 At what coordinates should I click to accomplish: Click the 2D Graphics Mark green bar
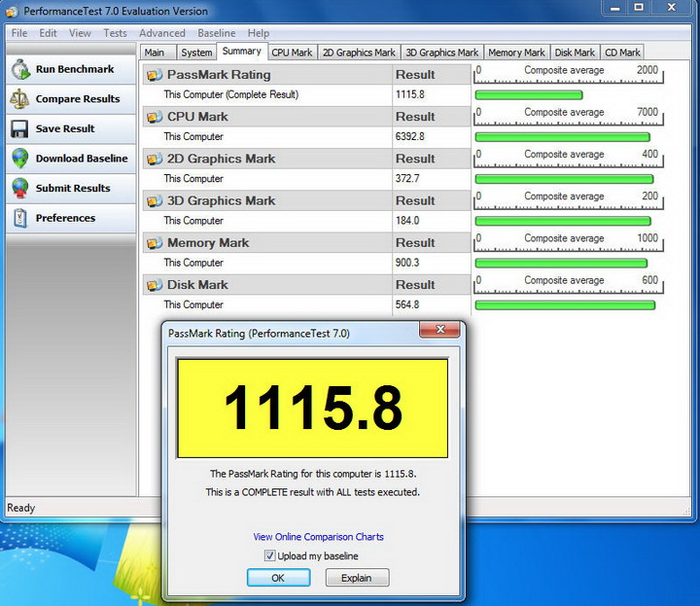(564, 179)
